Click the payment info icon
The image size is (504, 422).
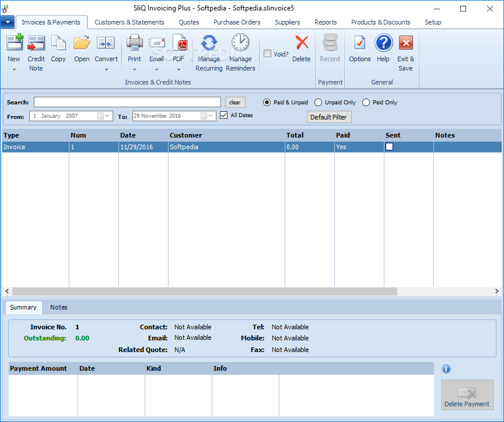(446, 369)
